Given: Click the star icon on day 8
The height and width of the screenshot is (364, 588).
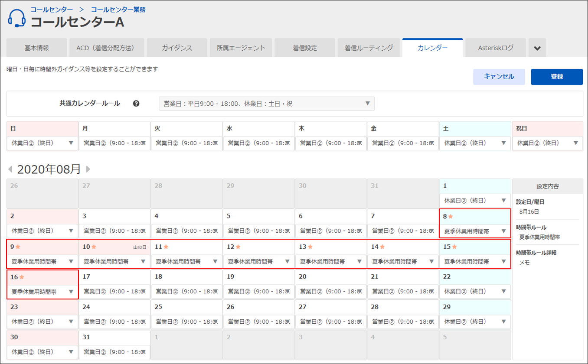Looking at the screenshot, I should coord(451,216).
